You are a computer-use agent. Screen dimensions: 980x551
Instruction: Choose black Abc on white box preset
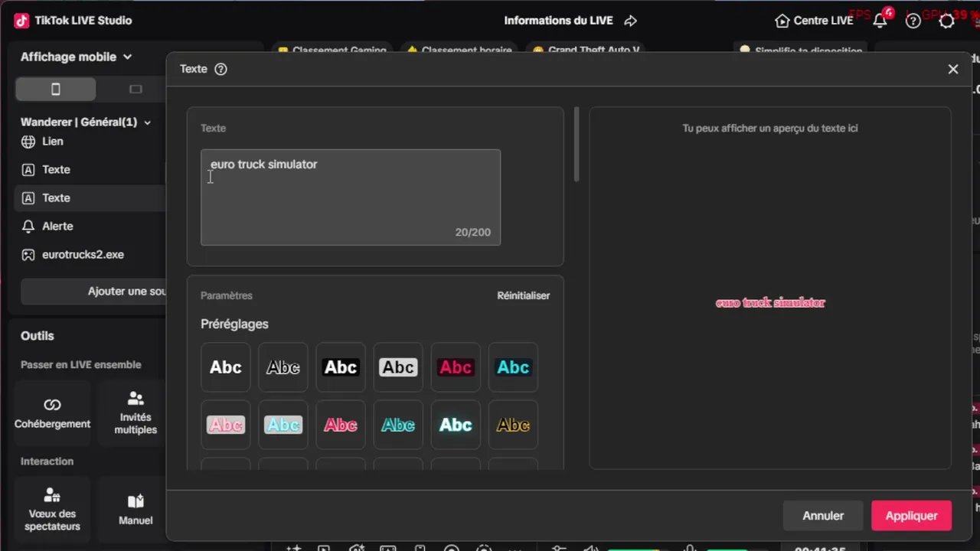[398, 367]
